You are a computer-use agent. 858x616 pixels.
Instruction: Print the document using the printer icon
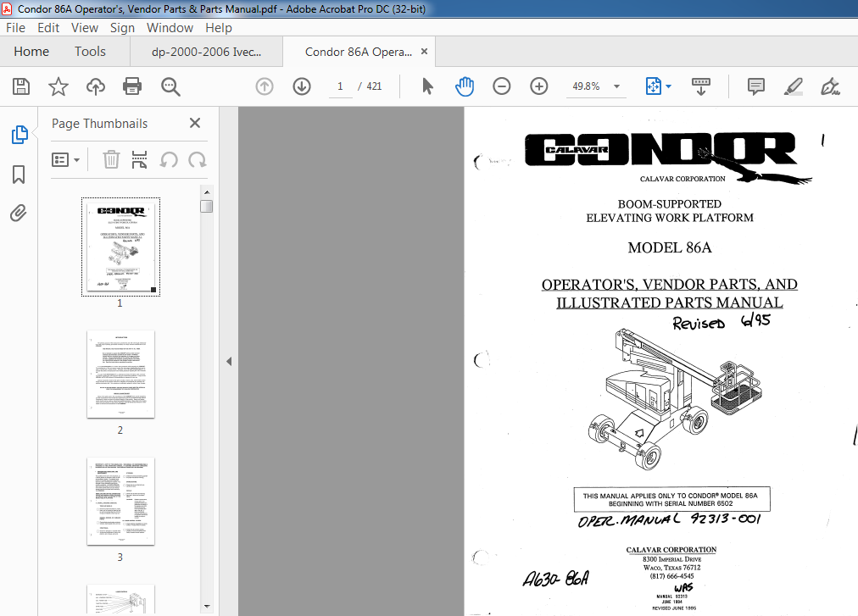[132, 86]
